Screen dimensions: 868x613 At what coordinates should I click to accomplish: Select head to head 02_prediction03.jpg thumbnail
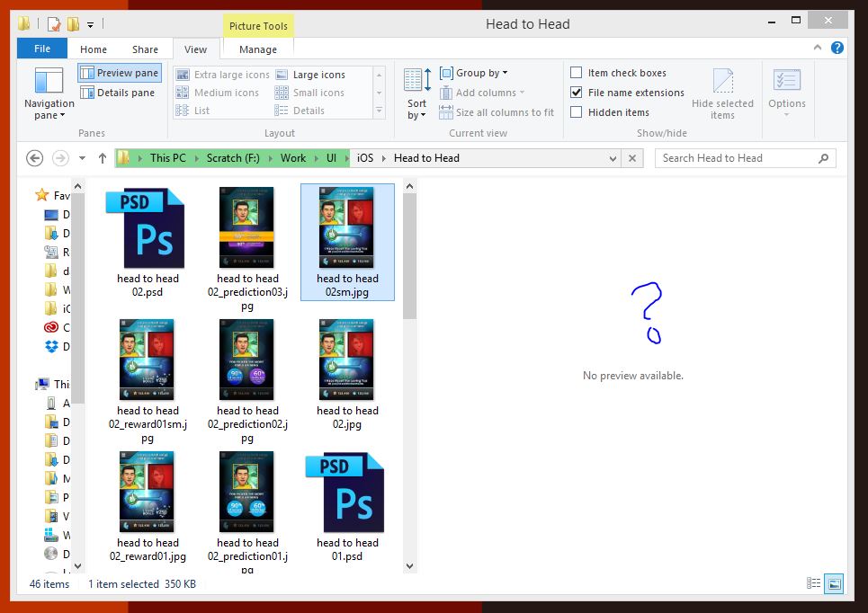coord(247,248)
